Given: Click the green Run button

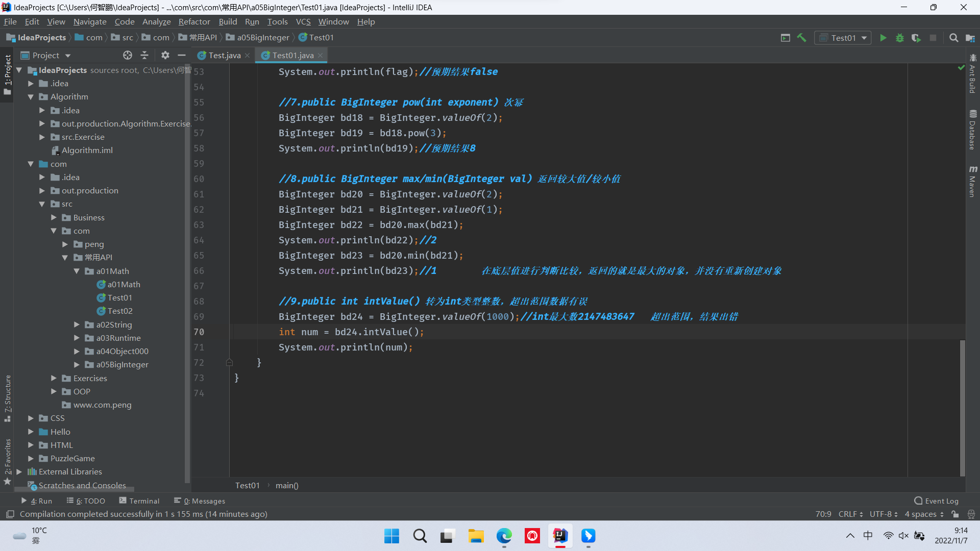Looking at the screenshot, I should click(883, 38).
